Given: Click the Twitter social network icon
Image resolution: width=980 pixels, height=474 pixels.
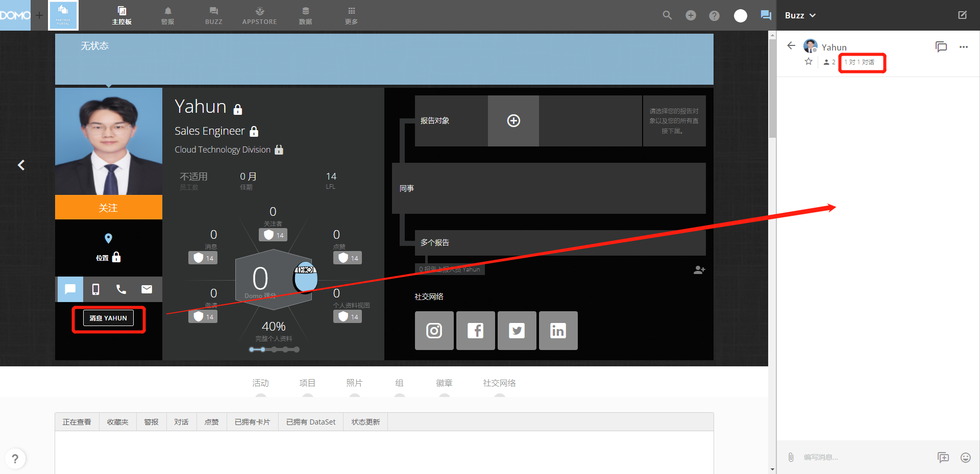Looking at the screenshot, I should pyautogui.click(x=517, y=331).
